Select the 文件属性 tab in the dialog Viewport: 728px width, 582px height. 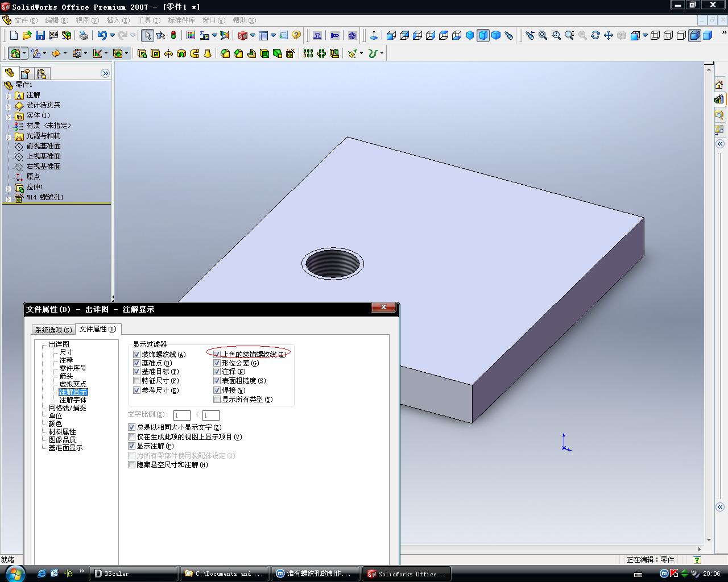(98, 329)
